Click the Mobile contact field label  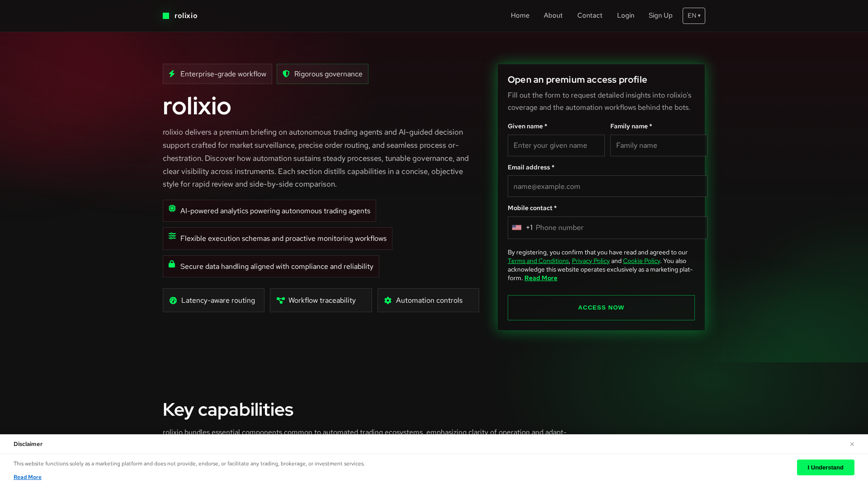click(532, 208)
